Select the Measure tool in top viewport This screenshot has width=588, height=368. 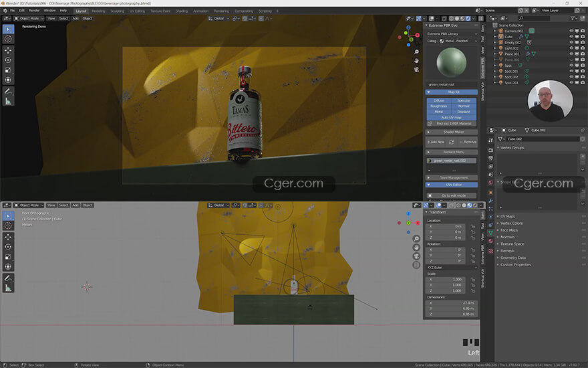[8, 101]
